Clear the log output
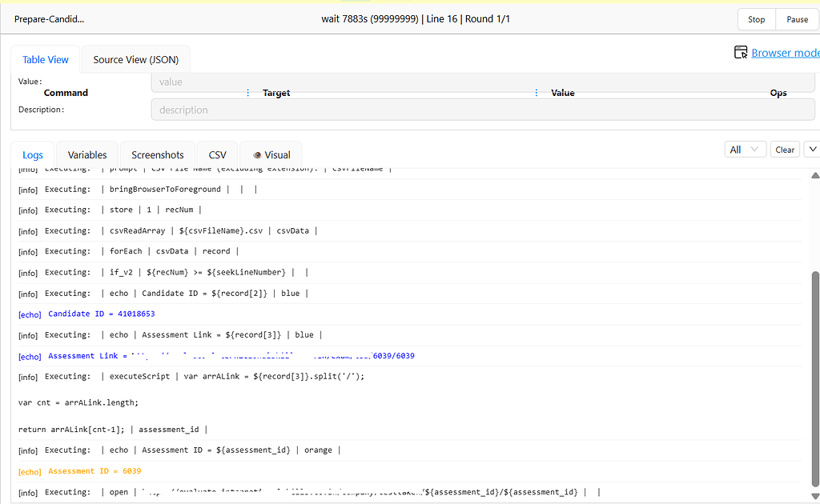This screenshot has height=504, width=820. tap(785, 150)
